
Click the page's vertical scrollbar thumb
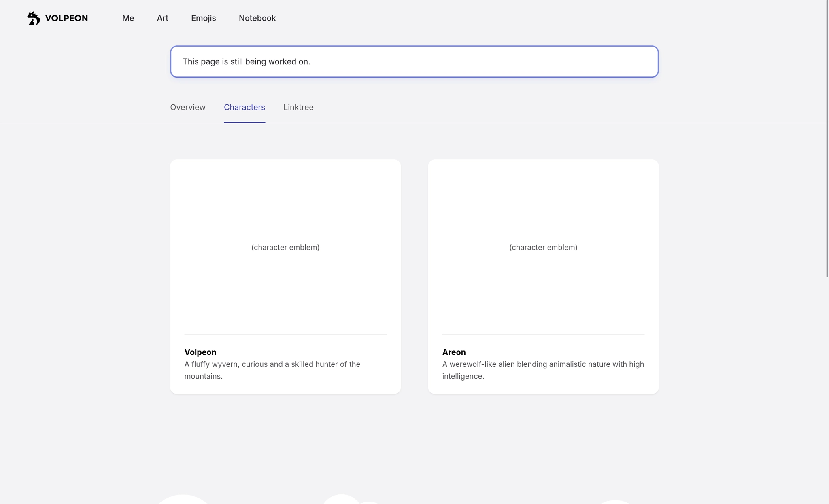[827, 138]
